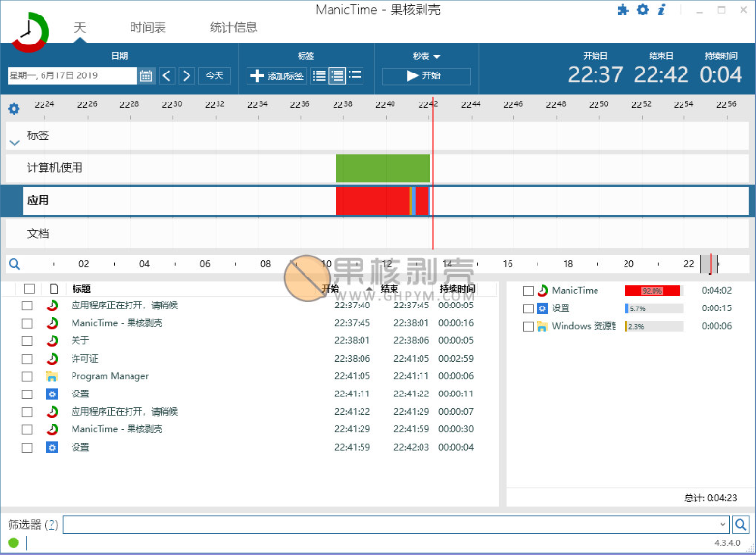Open the plugins puzzle icon
Screen dimensions: 756x555
pyautogui.click(x=623, y=10)
